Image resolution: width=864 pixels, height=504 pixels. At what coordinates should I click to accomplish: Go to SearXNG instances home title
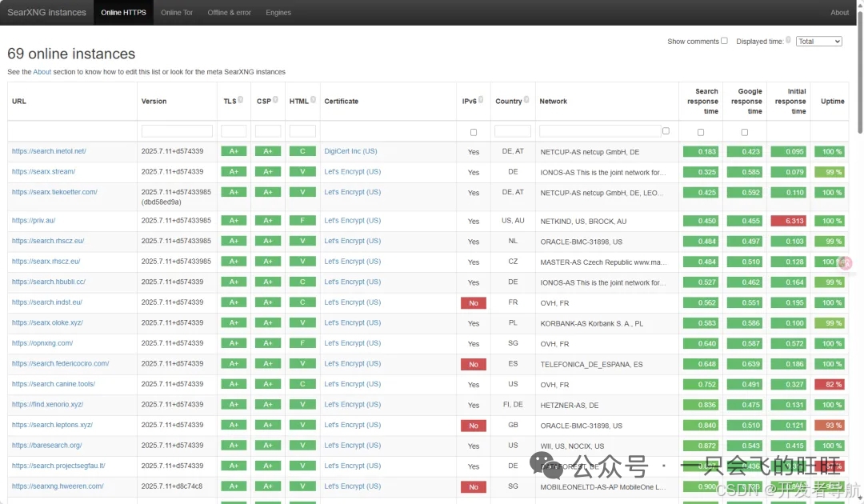47,12
